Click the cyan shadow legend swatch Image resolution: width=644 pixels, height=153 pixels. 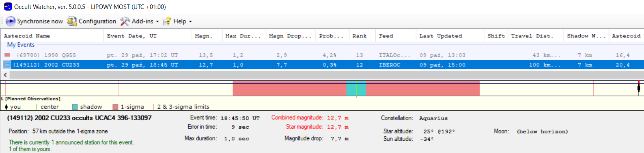pos(75,107)
